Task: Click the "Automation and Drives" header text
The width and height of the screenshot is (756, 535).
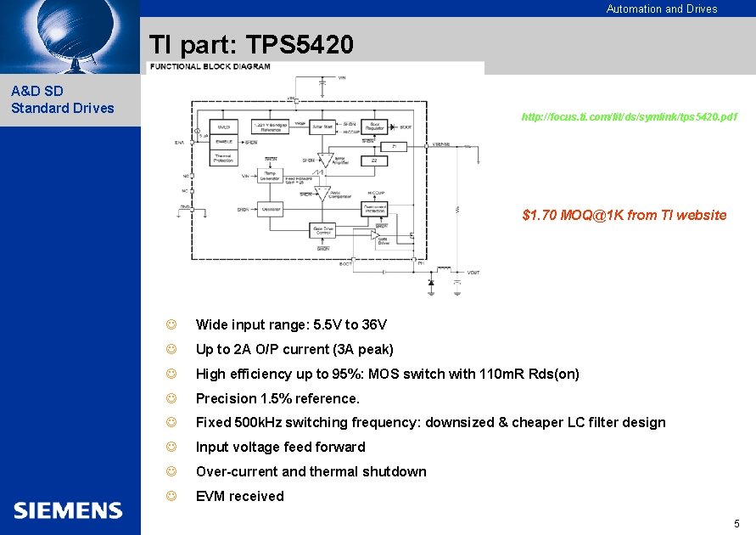Action: pyautogui.click(x=662, y=8)
